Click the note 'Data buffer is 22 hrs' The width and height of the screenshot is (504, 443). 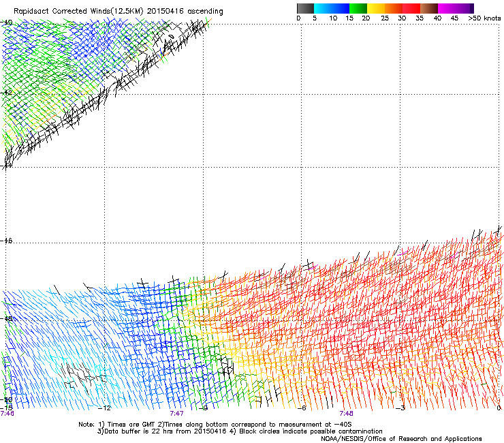(139, 431)
